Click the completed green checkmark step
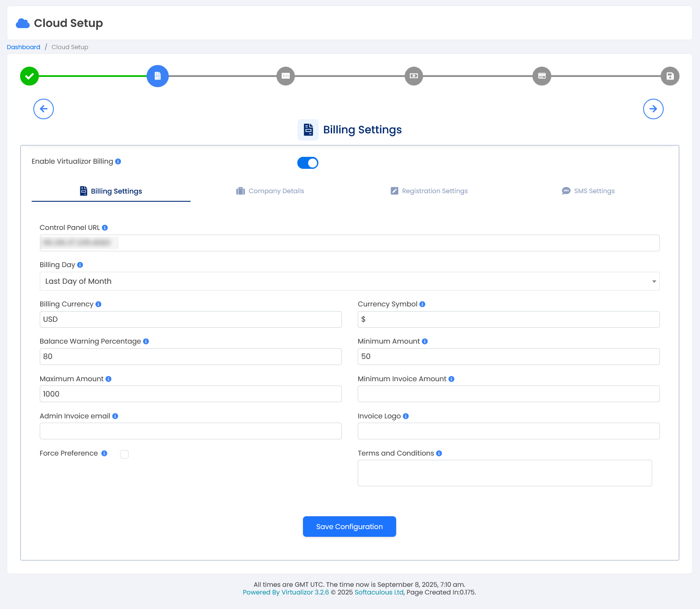Screen dimensions: 700x609 pyautogui.click(x=29, y=76)
